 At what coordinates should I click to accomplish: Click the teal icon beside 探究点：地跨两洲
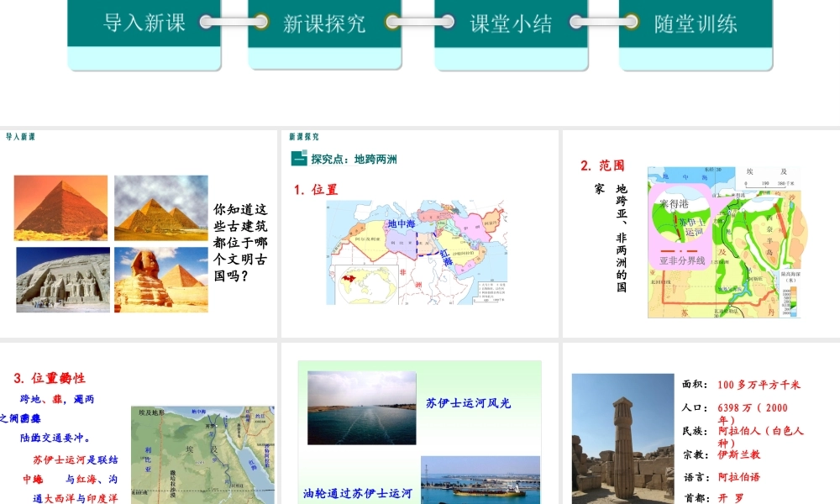(x=299, y=159)
